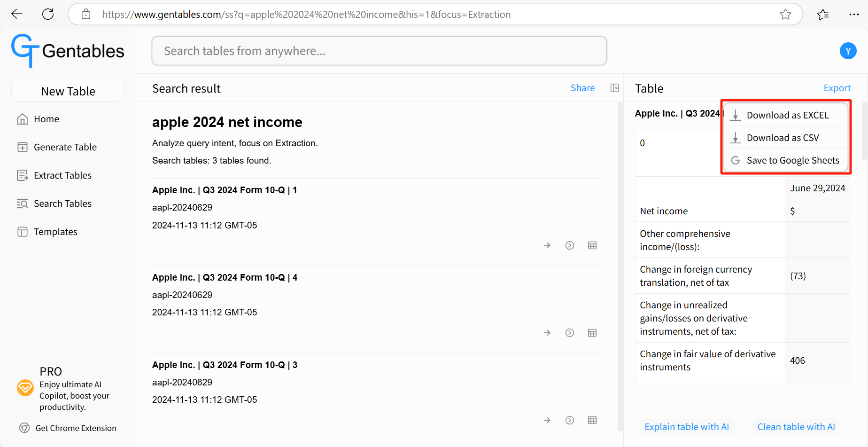
Task: Click the circled arrow icon for Form 10-Q | 3
Action: pos(570,420)
